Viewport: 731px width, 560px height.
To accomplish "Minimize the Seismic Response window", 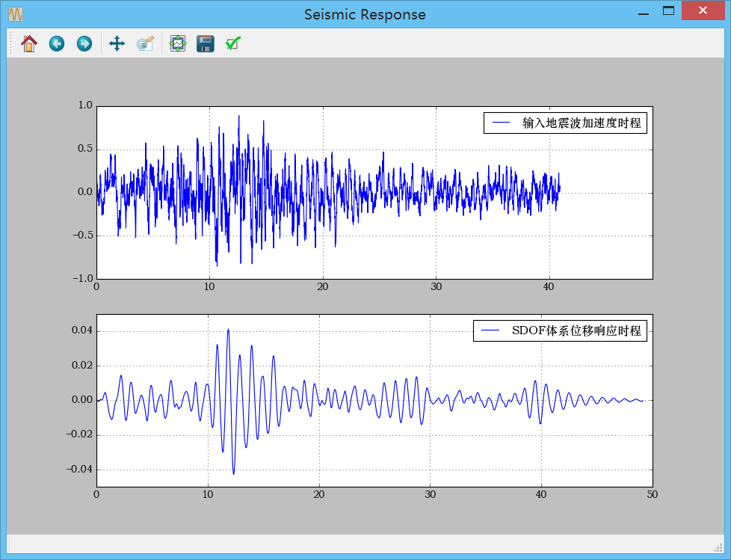I will pyautogui.click(x=644, y=13).
